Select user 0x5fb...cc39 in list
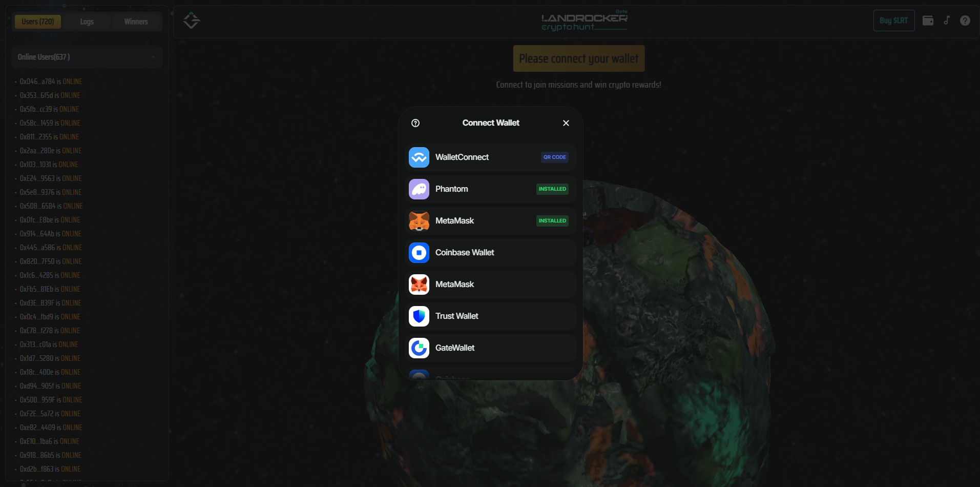 (x=49, y=109)
